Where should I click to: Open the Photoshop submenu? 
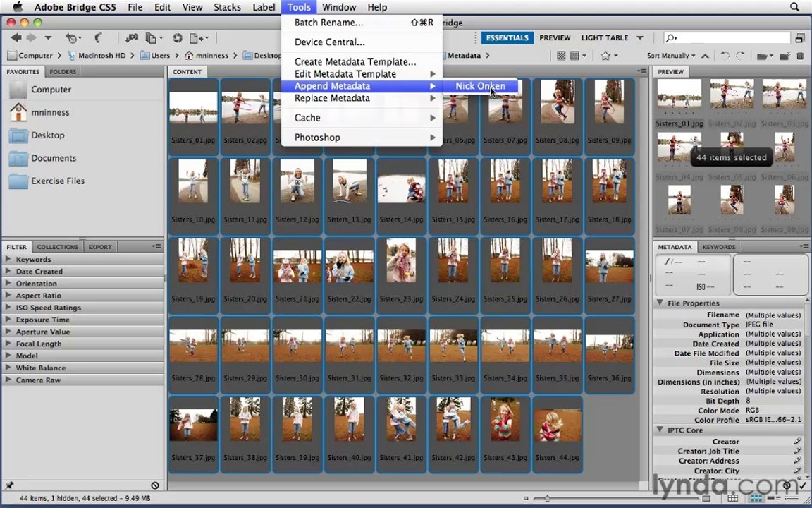pos(362,138)
